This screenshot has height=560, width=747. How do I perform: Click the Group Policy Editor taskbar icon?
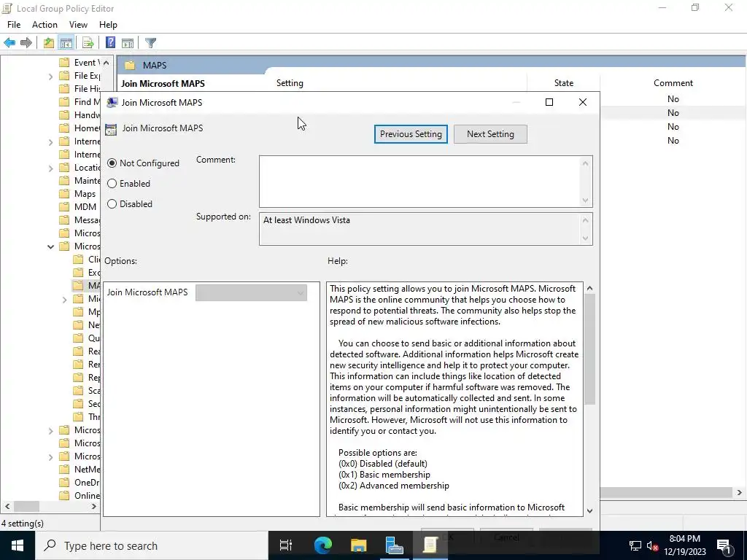pyautogui.click(x=430, y=545)
